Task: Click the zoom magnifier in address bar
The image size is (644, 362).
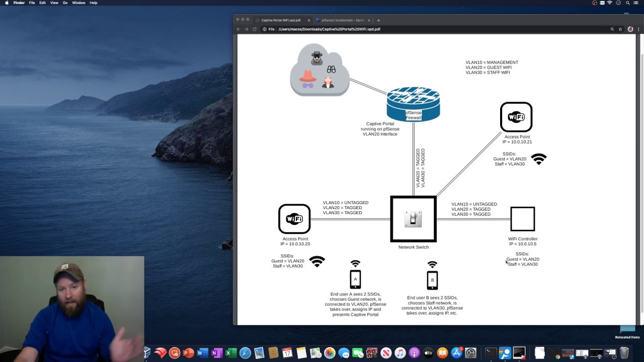Action: coord(612,29)
